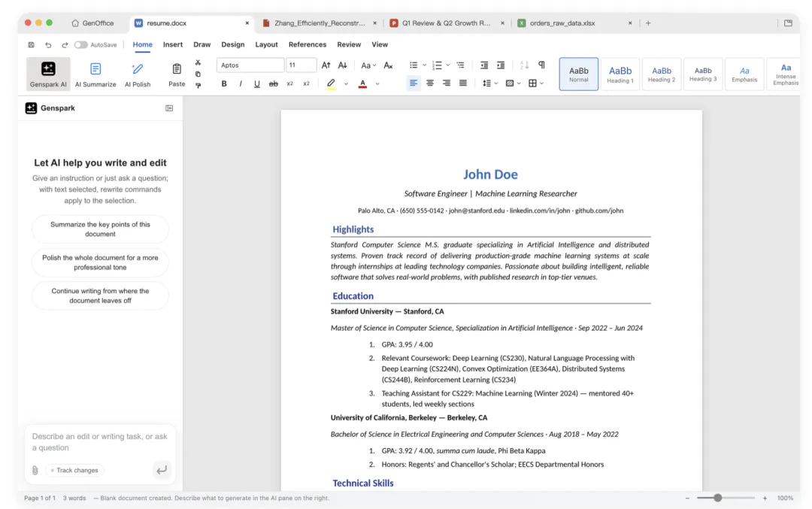This screenshot has width=812, height=509.
Task: Center align the text
Action: (430, 83)
